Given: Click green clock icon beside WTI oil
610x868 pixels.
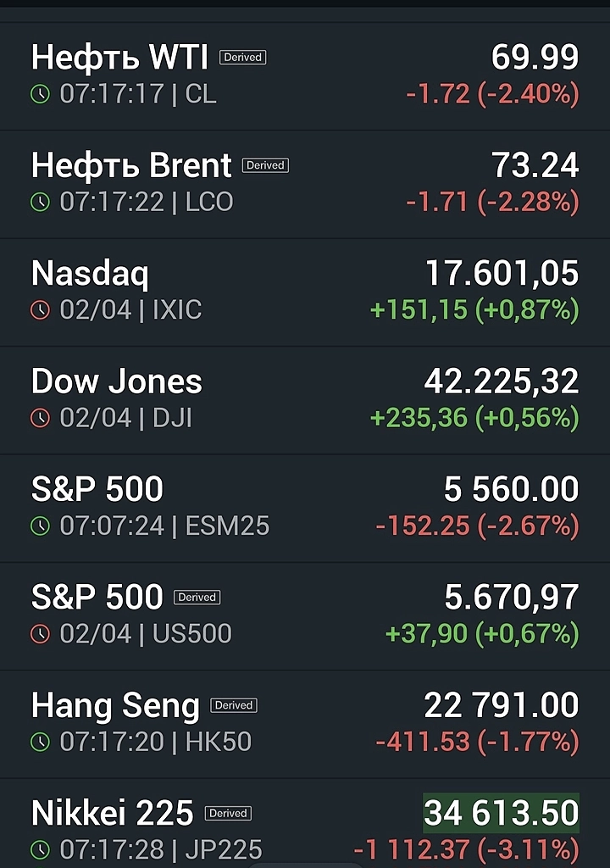Looking at the screenshot, I should (x=41, y=94).
